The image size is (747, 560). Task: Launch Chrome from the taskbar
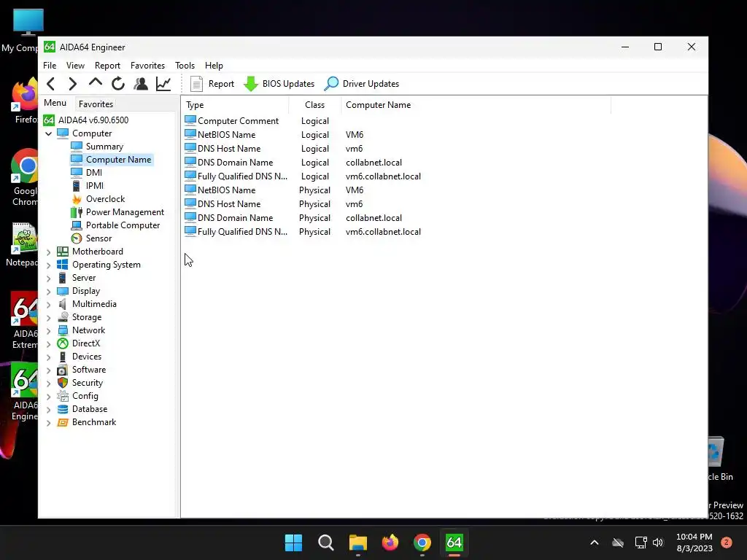pos(422,542)
